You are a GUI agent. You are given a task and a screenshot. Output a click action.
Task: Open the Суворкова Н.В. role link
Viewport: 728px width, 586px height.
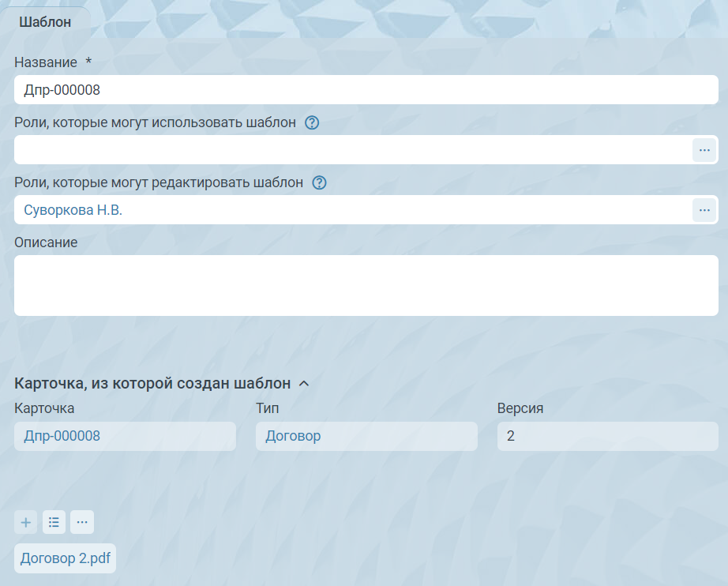click(x=73, y=210)
